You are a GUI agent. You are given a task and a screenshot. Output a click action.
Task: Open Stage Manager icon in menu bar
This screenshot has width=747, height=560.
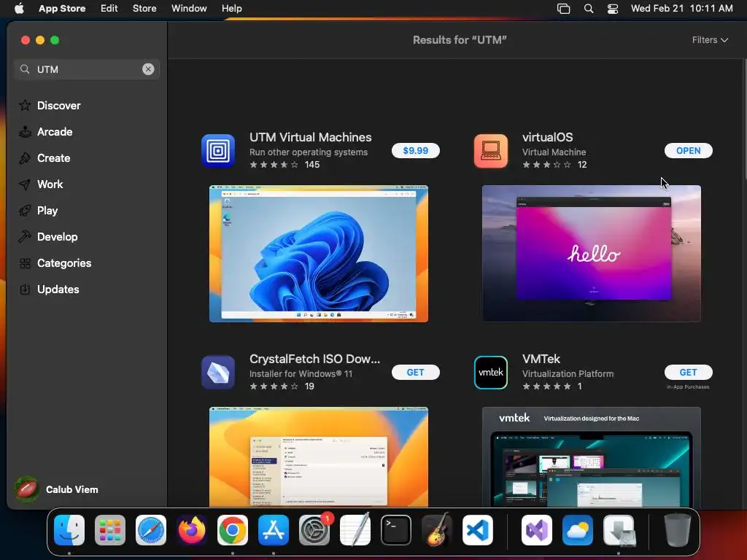click(x=563, y=8)
